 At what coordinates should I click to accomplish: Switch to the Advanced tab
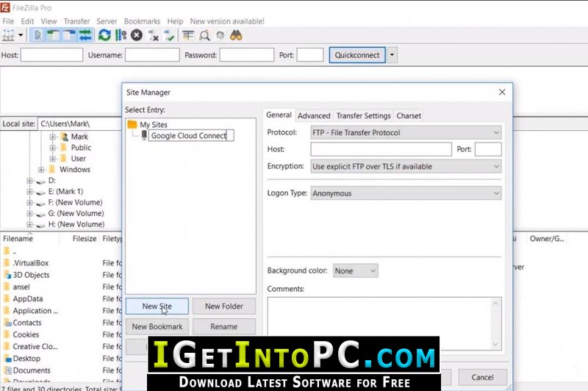point(314,116)
